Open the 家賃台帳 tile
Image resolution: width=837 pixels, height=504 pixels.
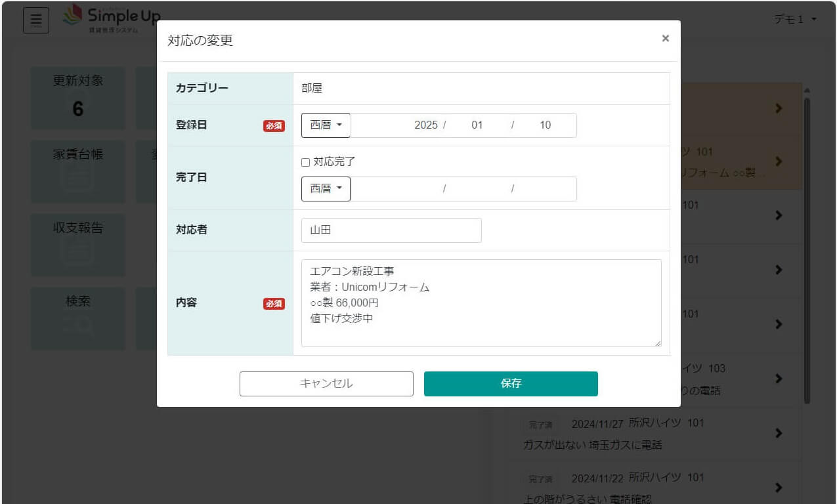coord(78,172)
